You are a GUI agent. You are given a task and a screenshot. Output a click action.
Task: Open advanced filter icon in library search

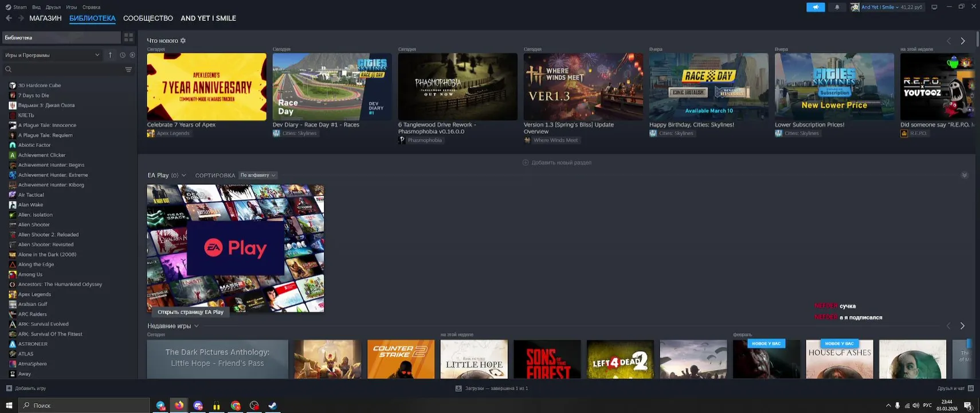pyautogui.click(x=128, y=69)
